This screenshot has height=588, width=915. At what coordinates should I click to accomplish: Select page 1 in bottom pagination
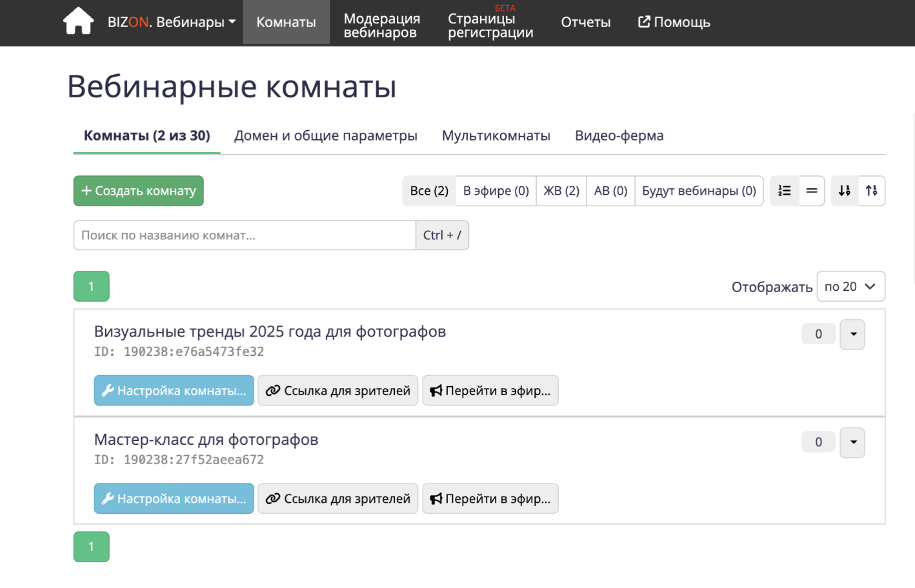92,547
